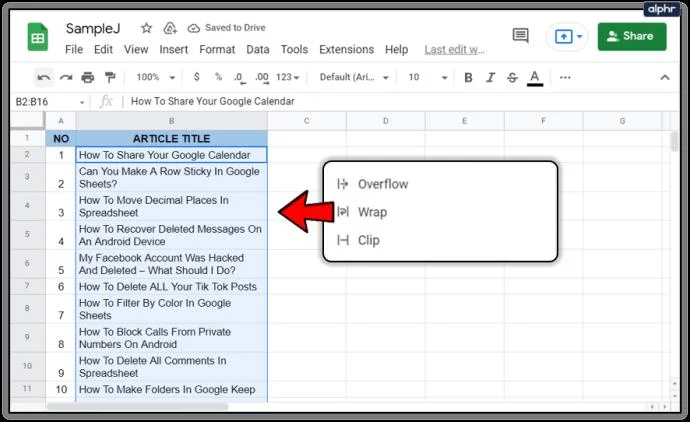Click the Google Sheets home icon
This screenshot has height=422, width=690.
pos(38,38)
